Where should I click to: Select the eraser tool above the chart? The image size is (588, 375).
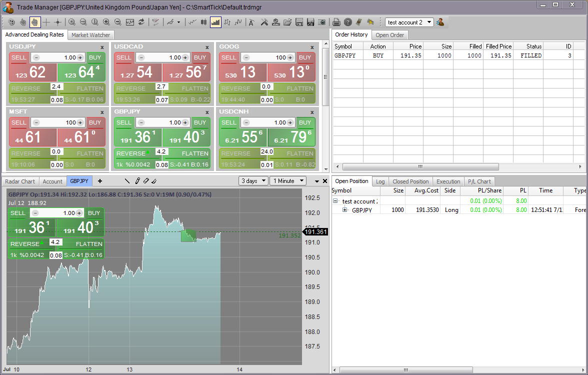click(x=146, y=181)
